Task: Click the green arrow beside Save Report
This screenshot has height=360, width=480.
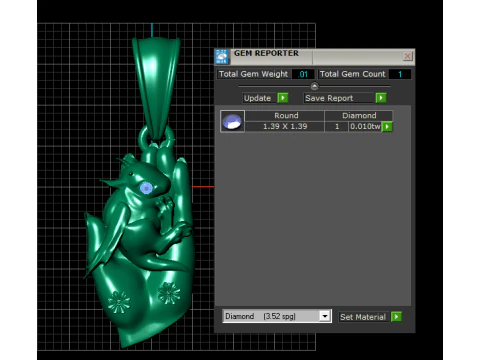Action: (381, 98)
